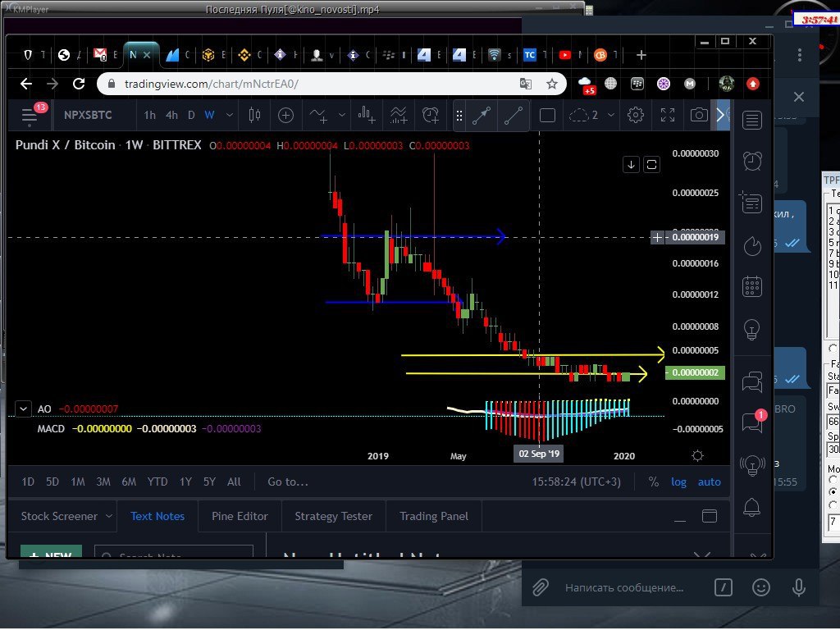Viewport: 840px width, 630px height.
Task: Open TradingView main hamburger menu
Action: pyautogui.click(x=29, y=115)
